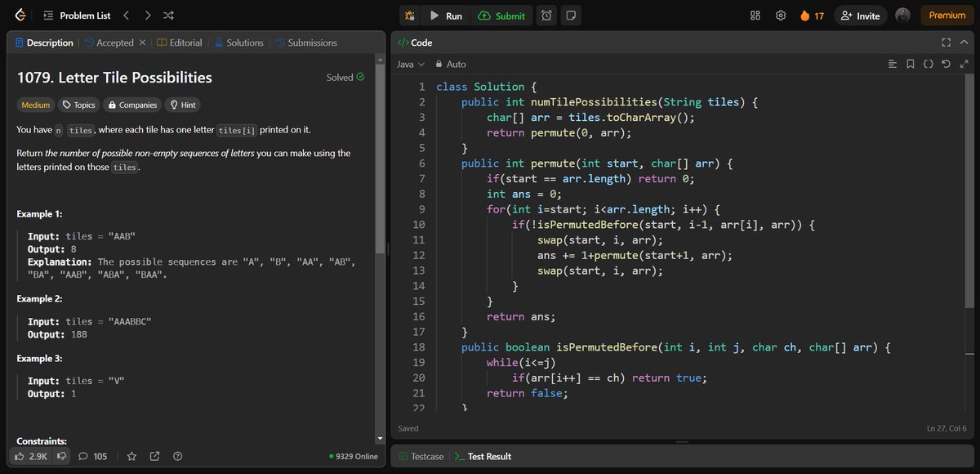Toggle the Auto lock setting in editor

[x=451, y=64]
